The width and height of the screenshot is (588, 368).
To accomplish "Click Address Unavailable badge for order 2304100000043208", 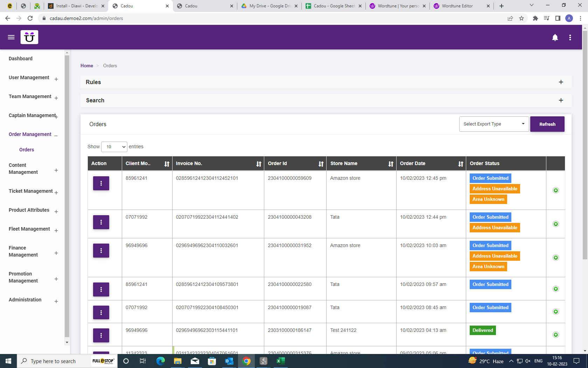I will [495, 228].
